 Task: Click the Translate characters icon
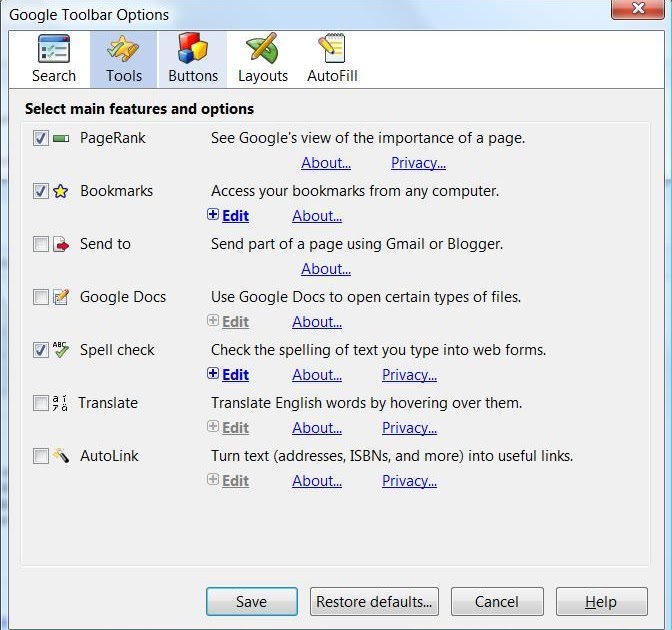(x=60, y=403)
